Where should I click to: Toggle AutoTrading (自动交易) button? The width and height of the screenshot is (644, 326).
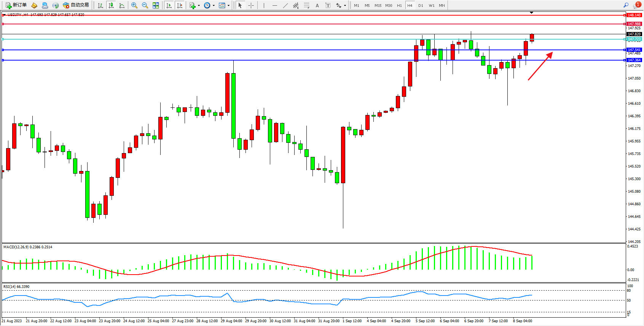(x=76, y=5)
